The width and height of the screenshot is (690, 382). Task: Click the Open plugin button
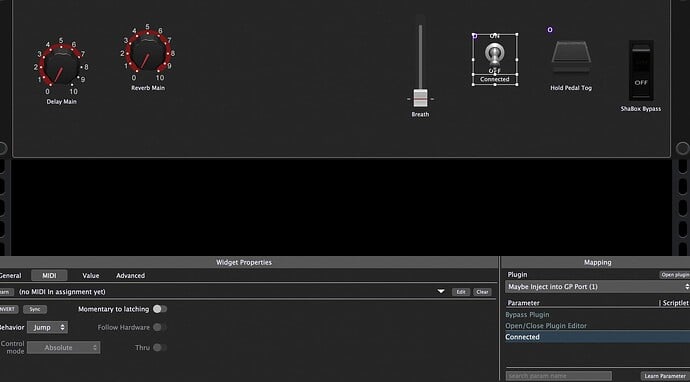pyautogui.click(x=674, y=275)
